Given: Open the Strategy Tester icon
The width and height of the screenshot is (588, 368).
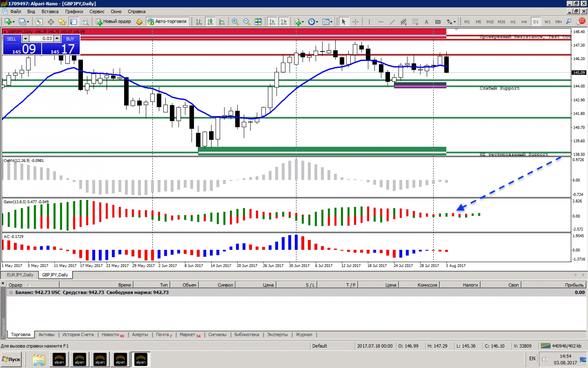Looking at the screenshot, I should 85,21.
